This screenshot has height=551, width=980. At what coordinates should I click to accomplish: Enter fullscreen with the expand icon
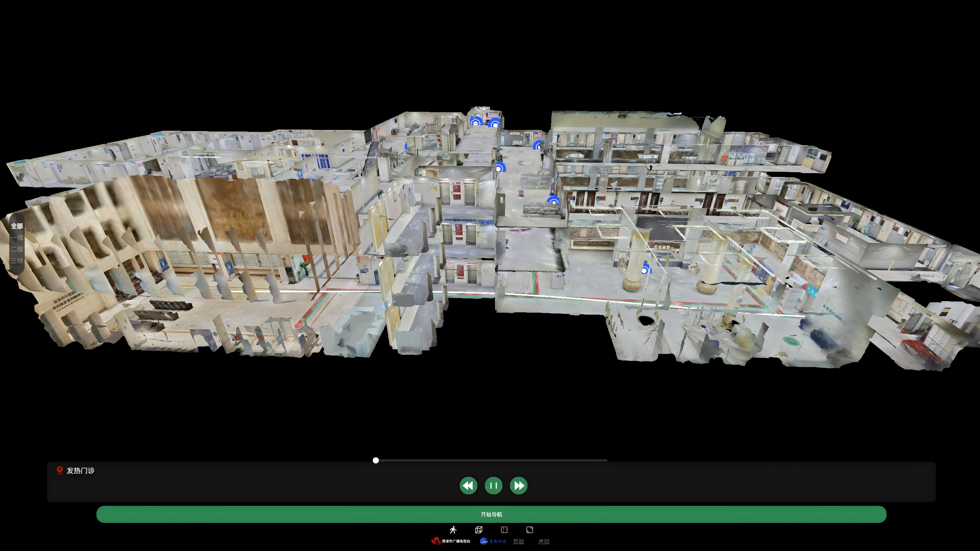coord(530,530)
